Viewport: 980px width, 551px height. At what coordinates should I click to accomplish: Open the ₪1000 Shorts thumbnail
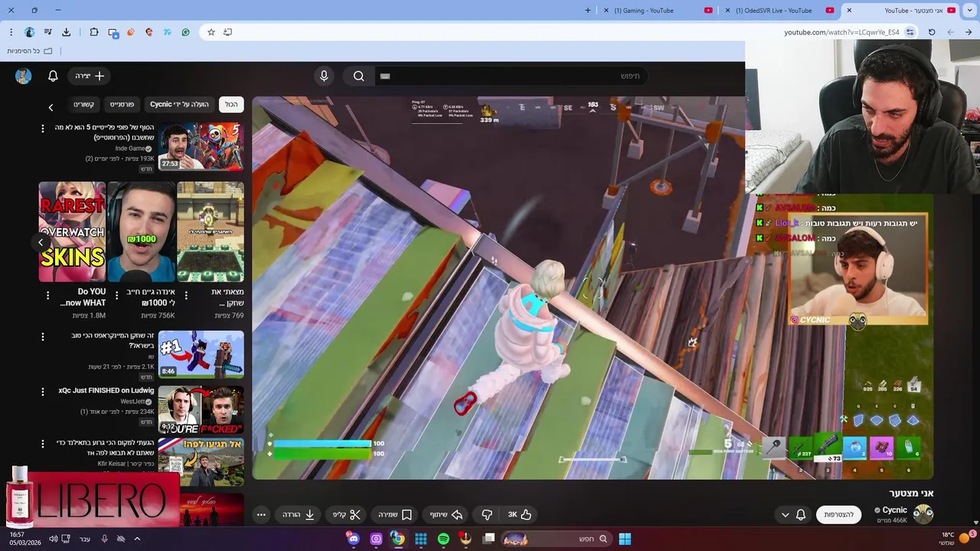click(142, 232)
